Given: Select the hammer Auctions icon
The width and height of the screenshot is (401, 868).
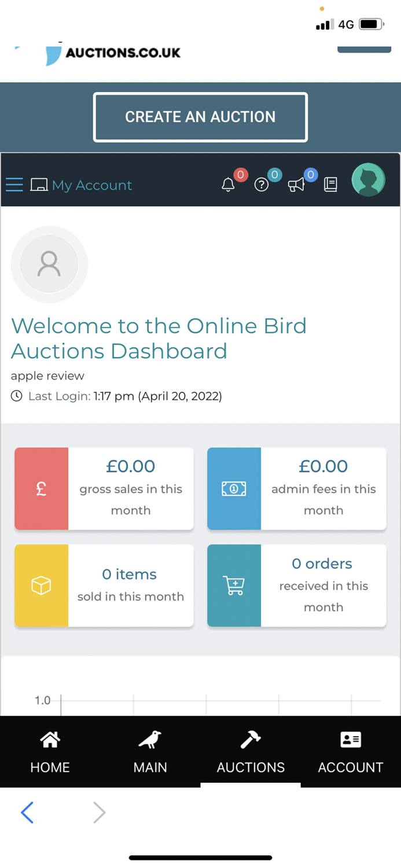Looking at the screenshot, I should (x=250, y=740).
